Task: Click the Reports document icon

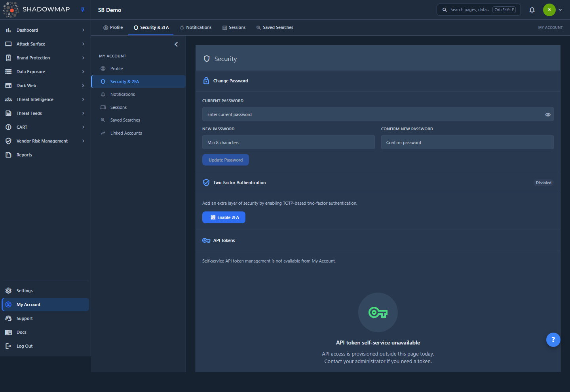Action: (8, 155)
